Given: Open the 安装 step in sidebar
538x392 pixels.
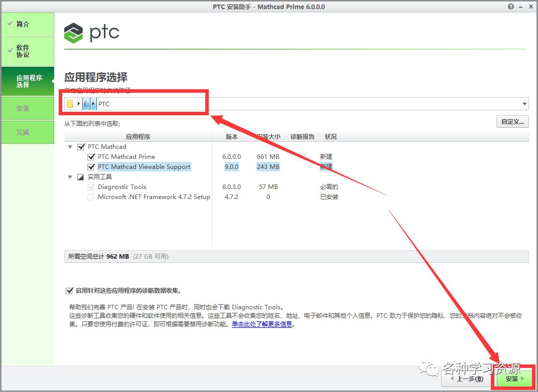Looking at the screenshot, I should [x=28, y=108].
